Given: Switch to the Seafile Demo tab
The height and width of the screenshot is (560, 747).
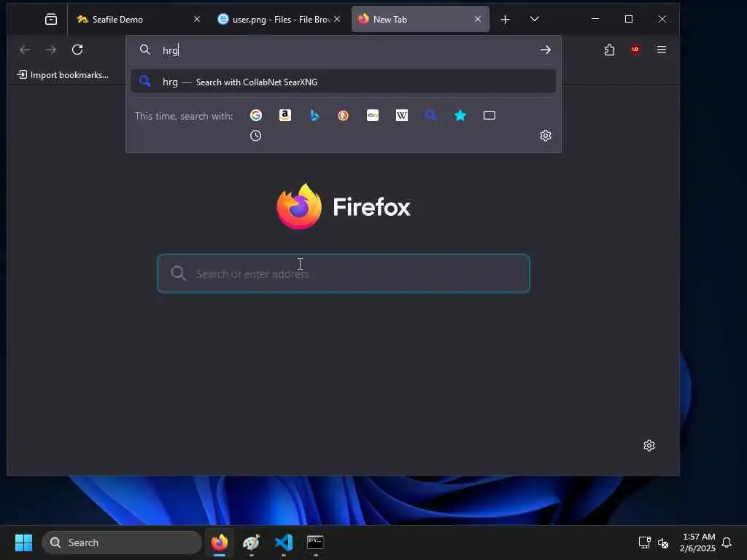Looking at the screenshot, I should tap(139, 19).
